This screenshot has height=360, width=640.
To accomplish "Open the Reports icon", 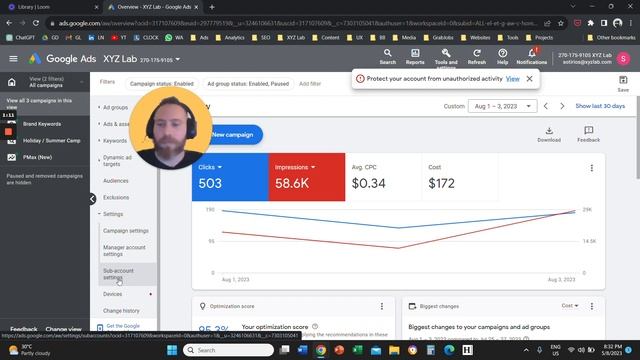I will 415,57.
